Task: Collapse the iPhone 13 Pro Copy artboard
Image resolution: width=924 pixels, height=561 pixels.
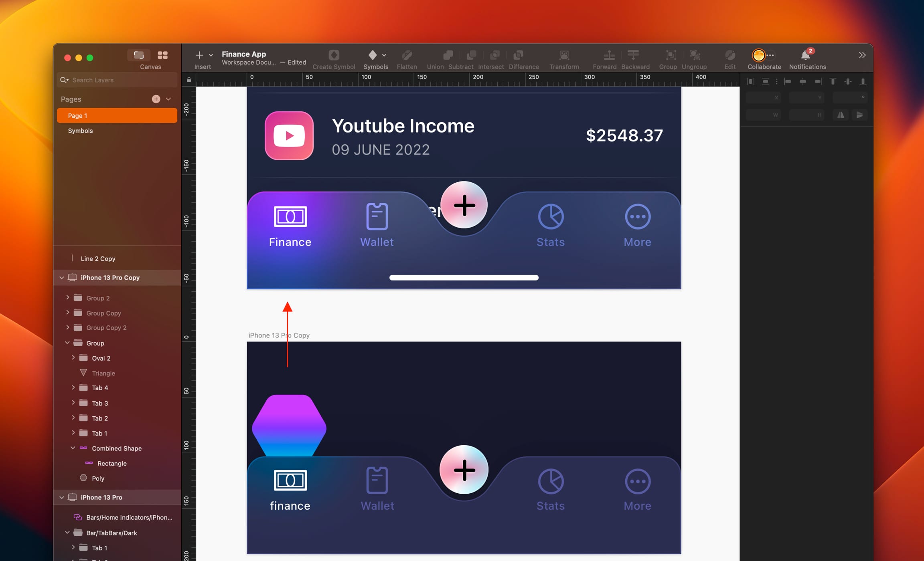Action: 62,277
